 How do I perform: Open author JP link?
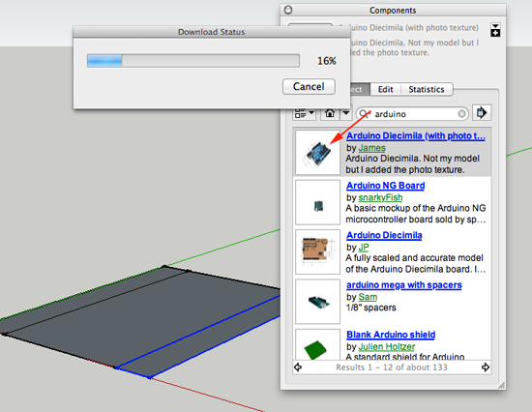(364, 248)
